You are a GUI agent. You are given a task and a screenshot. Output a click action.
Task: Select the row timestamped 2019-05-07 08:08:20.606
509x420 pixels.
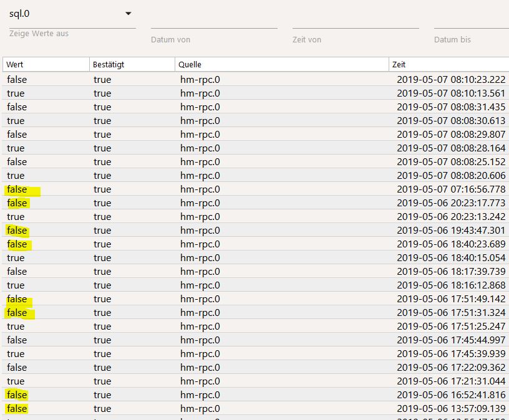254,175
